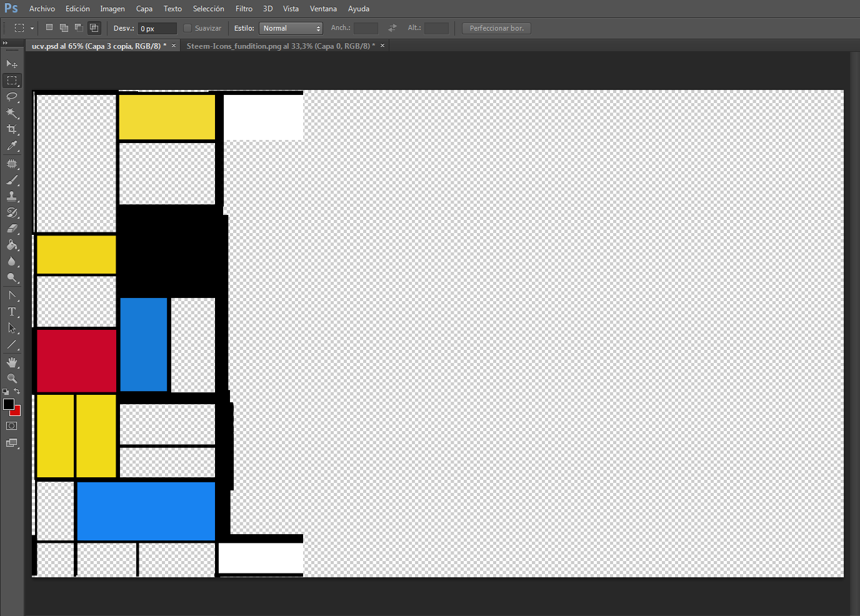Screen dimensions: 860x616
Task: Open the Edición menu
Action: 77,9
